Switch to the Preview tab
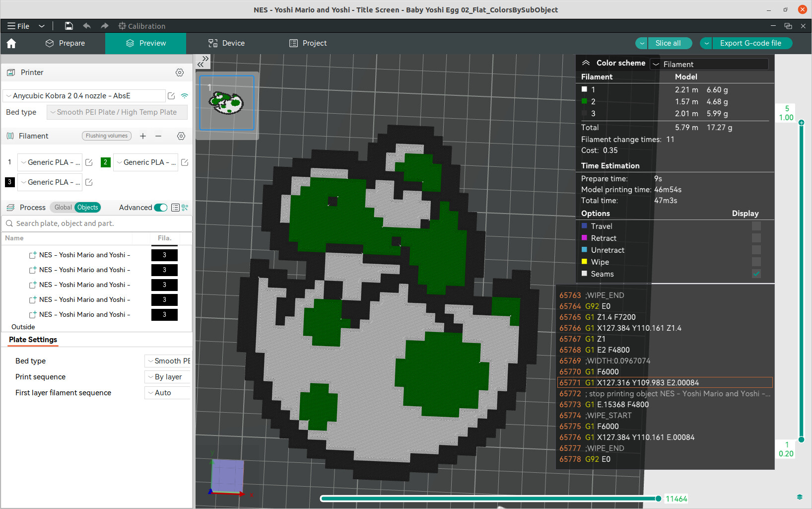The width and height of the screenshot is (812, 509). tap(146, 43)
